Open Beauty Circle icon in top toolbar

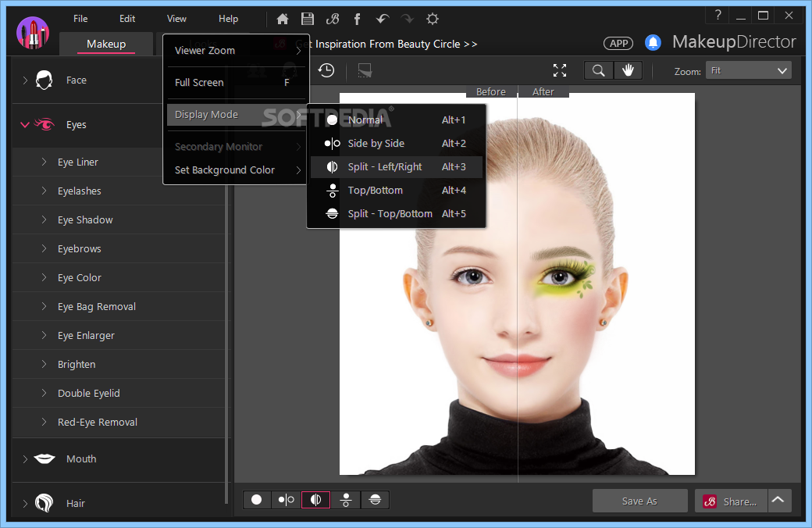click(333, 20)
